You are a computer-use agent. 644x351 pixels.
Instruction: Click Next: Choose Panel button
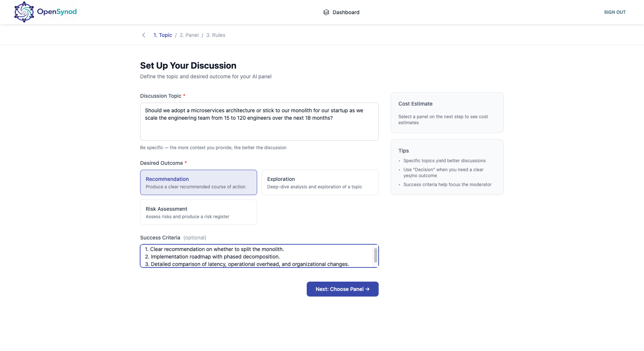coord(342,289)
